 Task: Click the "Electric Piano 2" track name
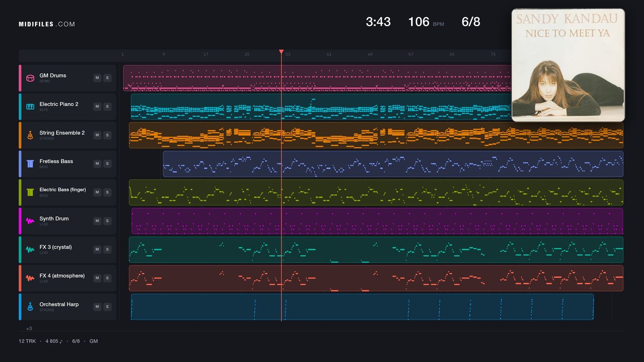[x=59, y=104]
